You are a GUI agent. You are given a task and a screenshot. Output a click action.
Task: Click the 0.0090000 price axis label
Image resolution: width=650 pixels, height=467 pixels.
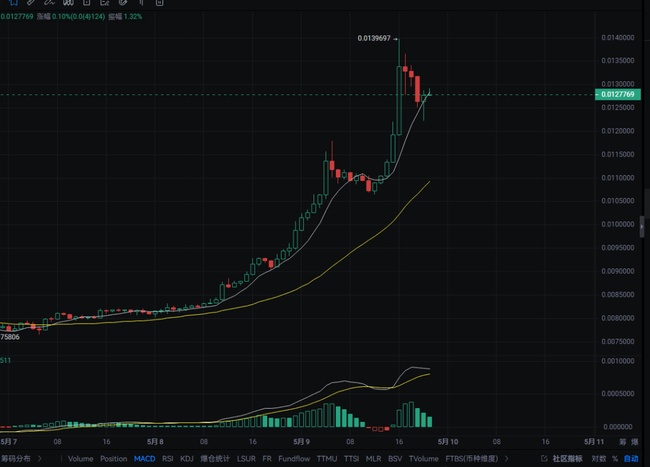pyautogui.click(x=618, y=271)
